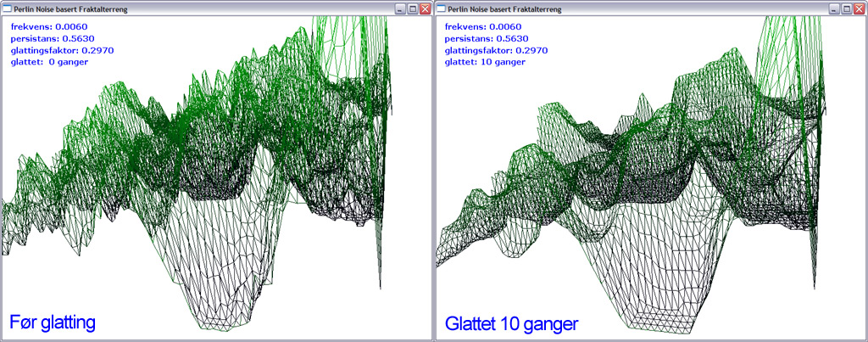Click 'glattingsfaktor: 0.2970' in the right window
Viewport: 868px width, 342px height.
click(x=497, y=50)
